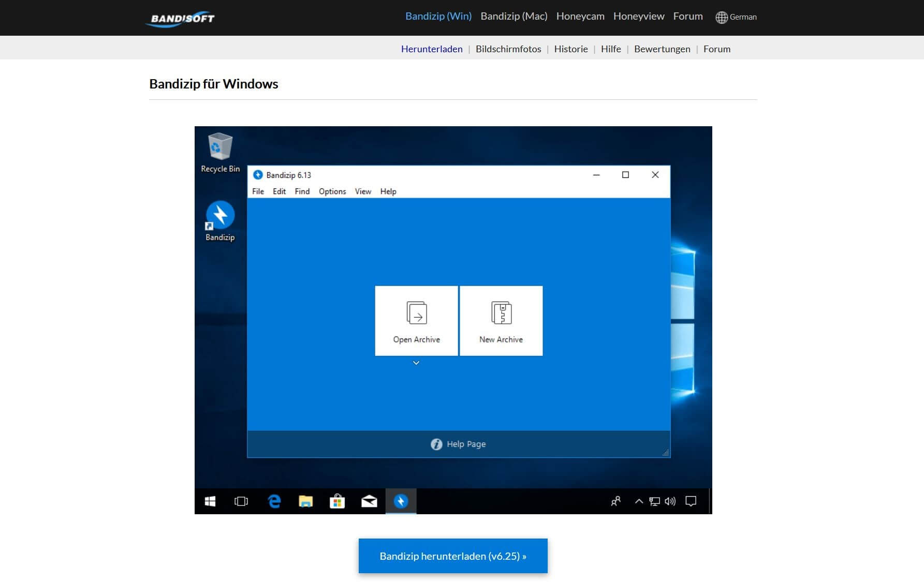Click the Bandizip 6.13 title bar logo
The image size is (924, 582).
click(x=258, y=175)
